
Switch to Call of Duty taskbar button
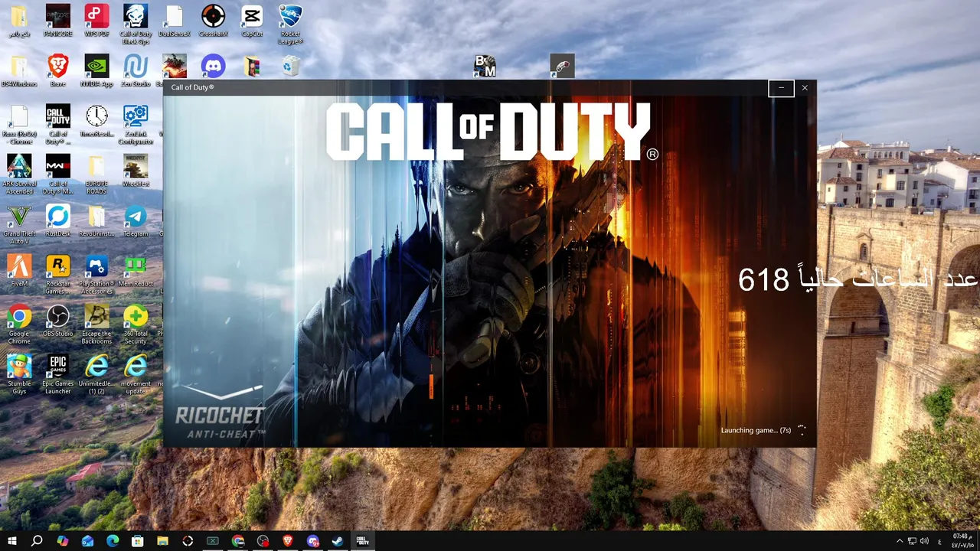pos(362,540)
